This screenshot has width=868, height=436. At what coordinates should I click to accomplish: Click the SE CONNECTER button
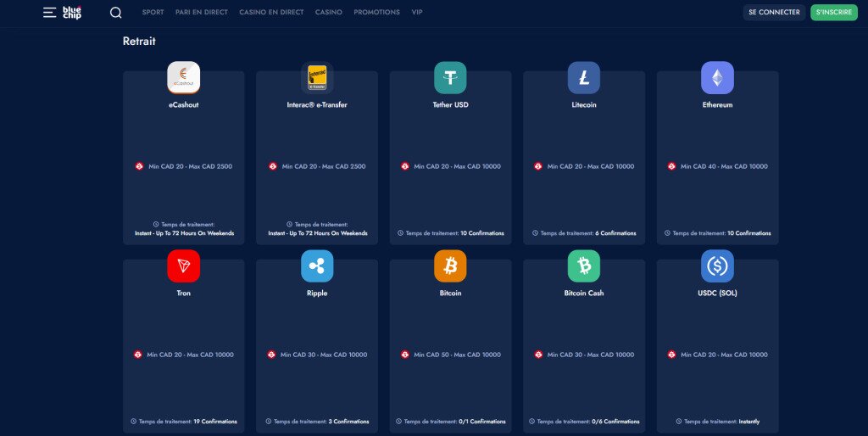point(774,12)
